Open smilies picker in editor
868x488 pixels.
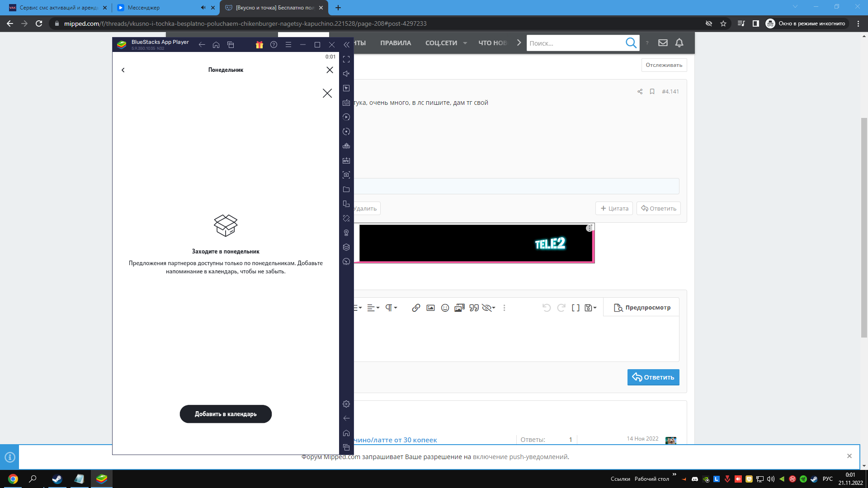pos(445,308)
